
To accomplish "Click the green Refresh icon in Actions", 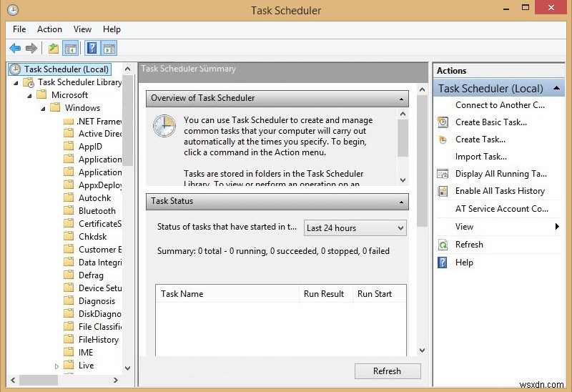I will coord(443,245).
